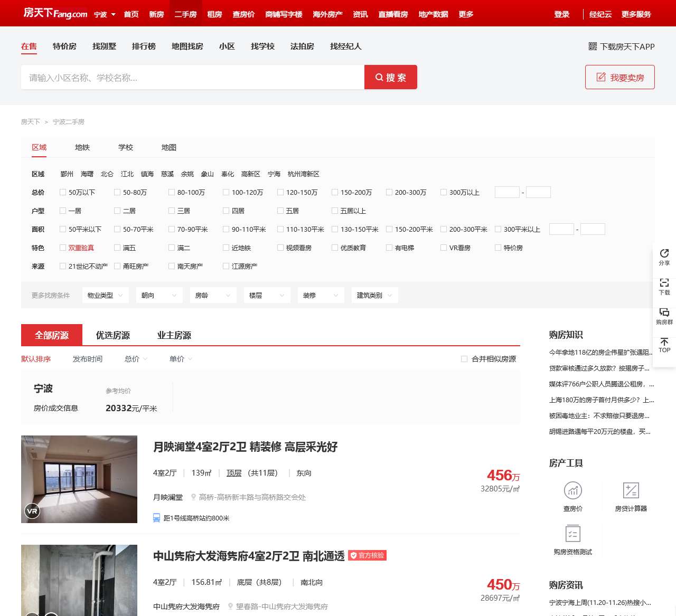Click the 搜索 search button
This screenshot has width=676, height=616.
tap(390, 77)
